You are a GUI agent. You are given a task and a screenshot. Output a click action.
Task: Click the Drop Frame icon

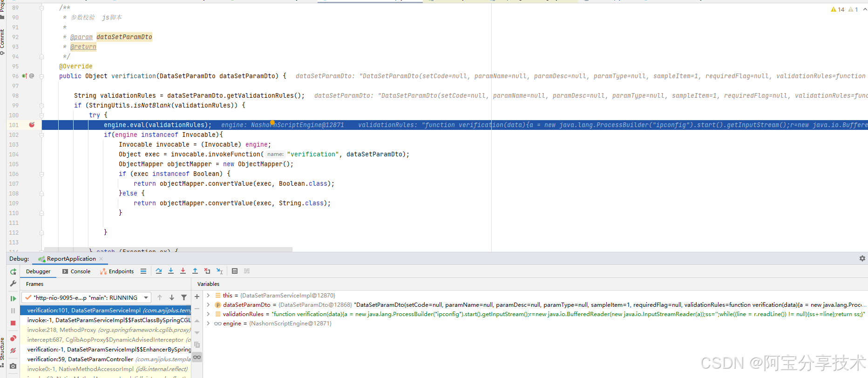[x=207, y=271]
